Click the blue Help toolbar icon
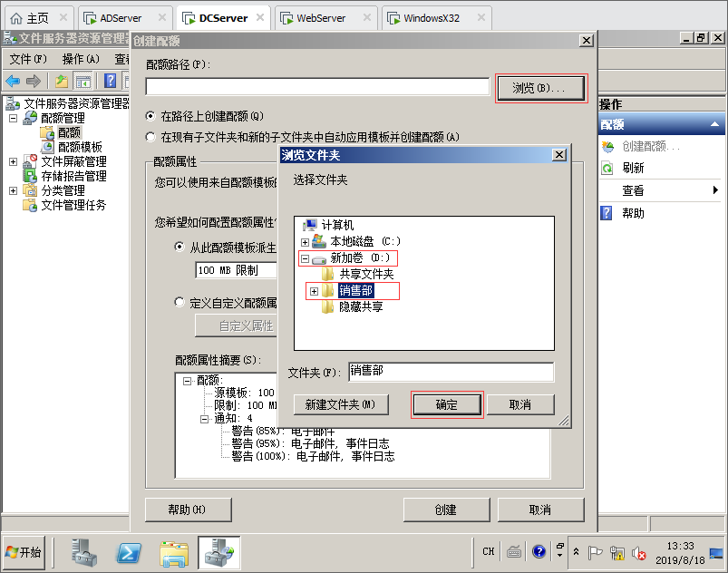The height and width of the screenshot is (573, 728). tap(110, 82)
